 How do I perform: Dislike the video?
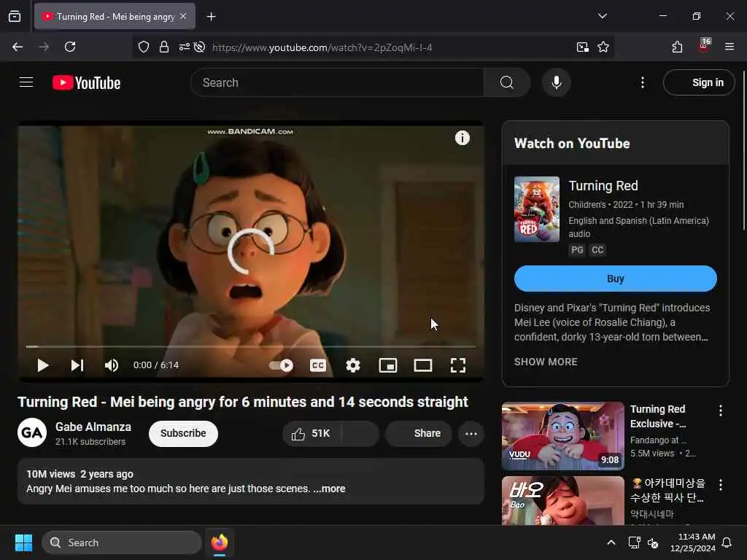pos(360,433)
